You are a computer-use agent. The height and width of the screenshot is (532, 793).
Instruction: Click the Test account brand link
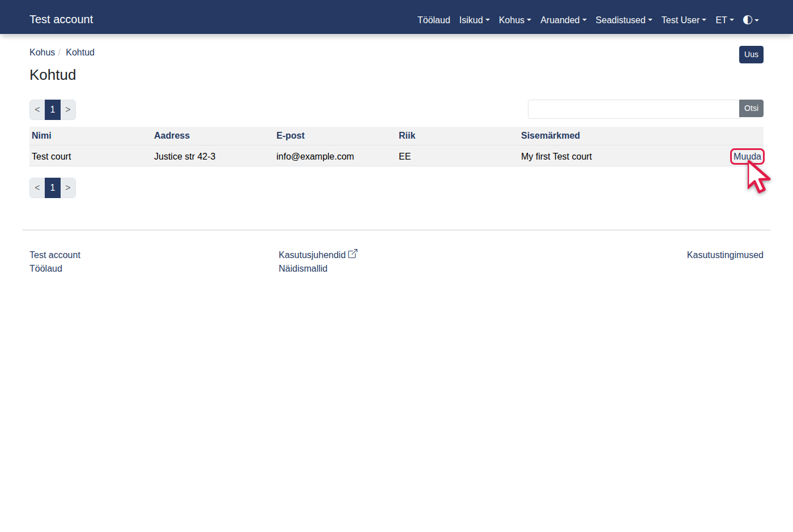click(x=61, y=19)
